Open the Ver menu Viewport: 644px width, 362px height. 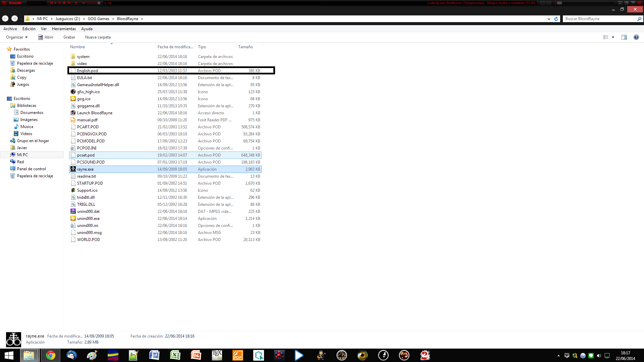44,29
